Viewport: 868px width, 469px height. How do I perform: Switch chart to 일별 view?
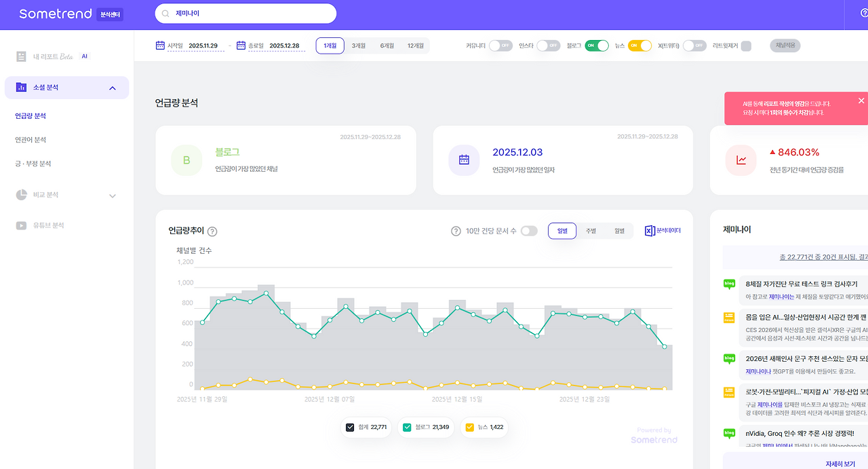tap(562, 231)
